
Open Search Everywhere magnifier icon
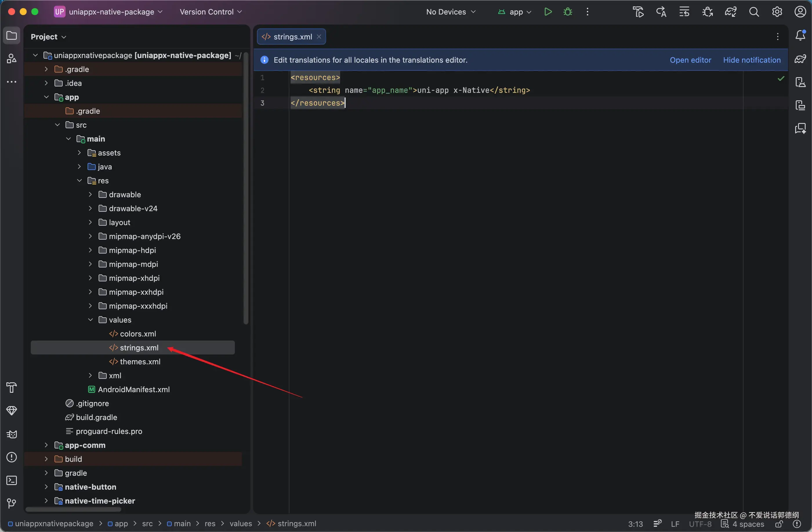click(754, 12)
